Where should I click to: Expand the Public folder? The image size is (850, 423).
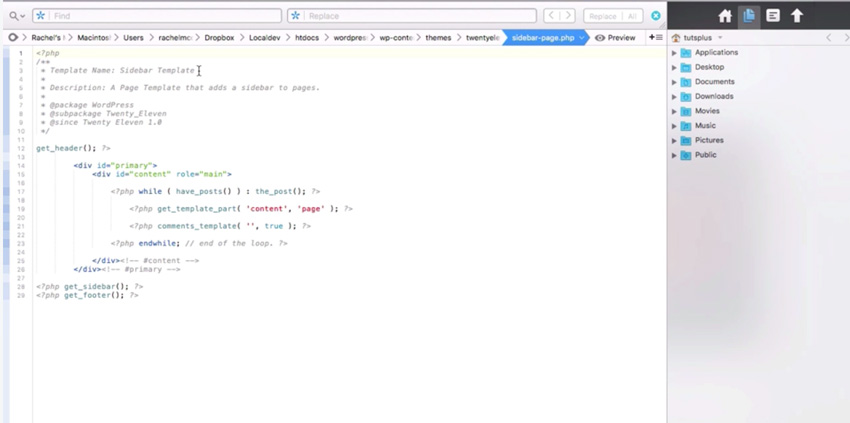click(x=674, y=155)
